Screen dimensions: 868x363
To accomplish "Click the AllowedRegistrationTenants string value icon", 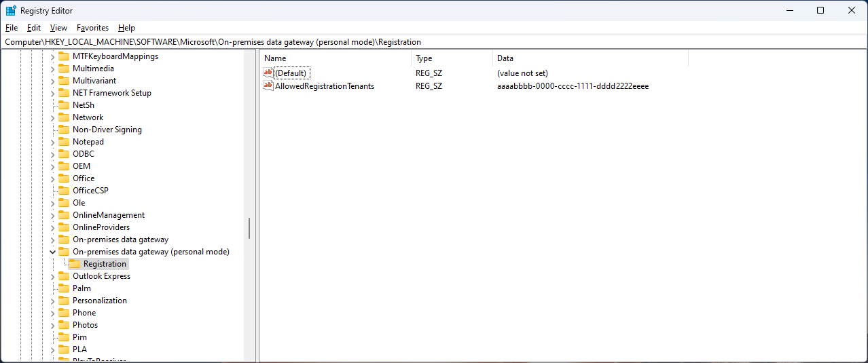I will [x=268, y=86].
